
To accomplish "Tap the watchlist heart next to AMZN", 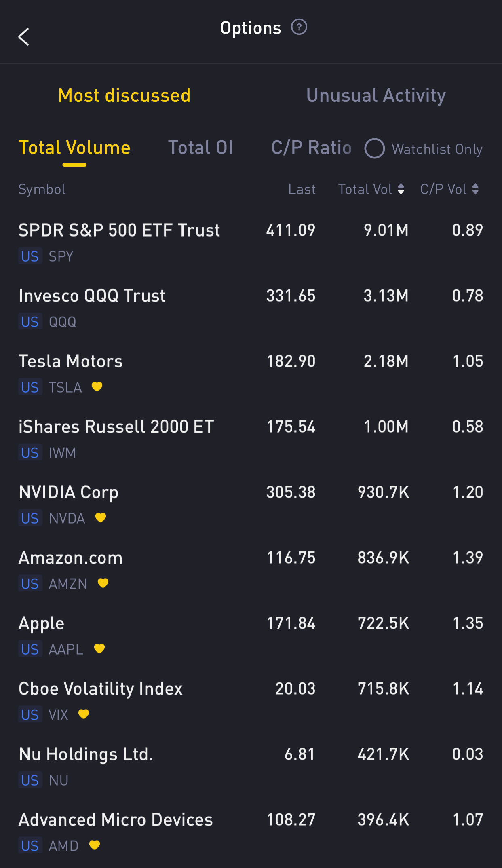I will (x=103, y=583).
